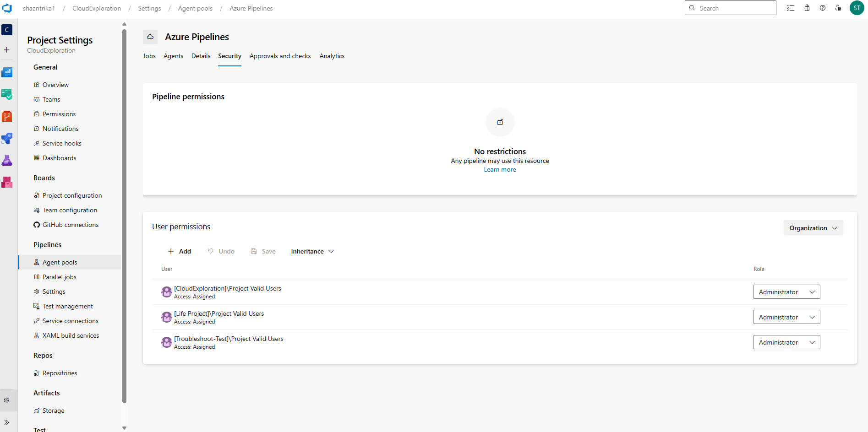The height and width of the screenshot is (432, 868).
Task: Open Overview in Project Settings
Action: (x=70, y=85)
